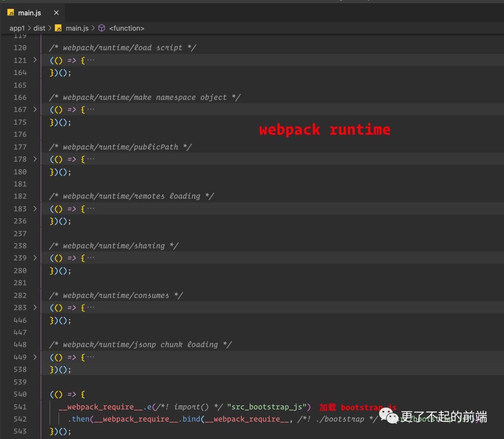The width and height of the screenshot is (504, 439).
Task: Click the fold ellipsis on line 283
Action: click(91, 308)
